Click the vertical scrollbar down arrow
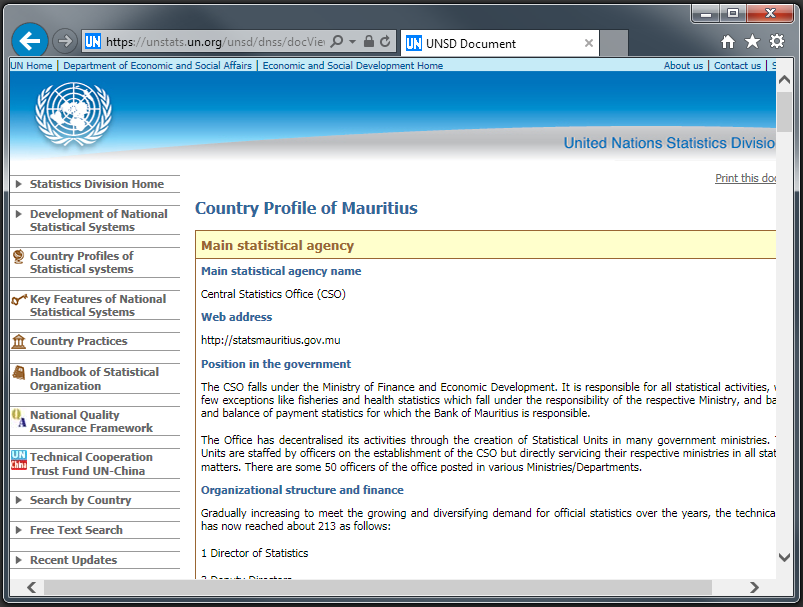 coord(784,557)
